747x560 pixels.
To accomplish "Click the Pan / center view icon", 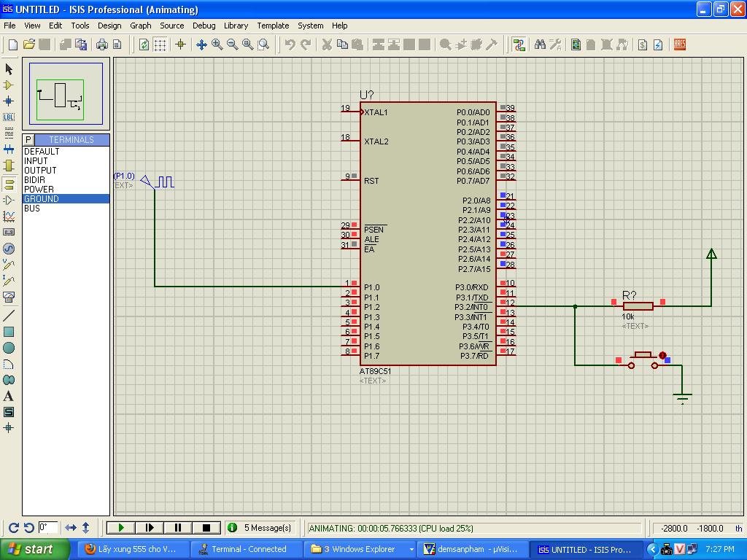I will 201,44.
